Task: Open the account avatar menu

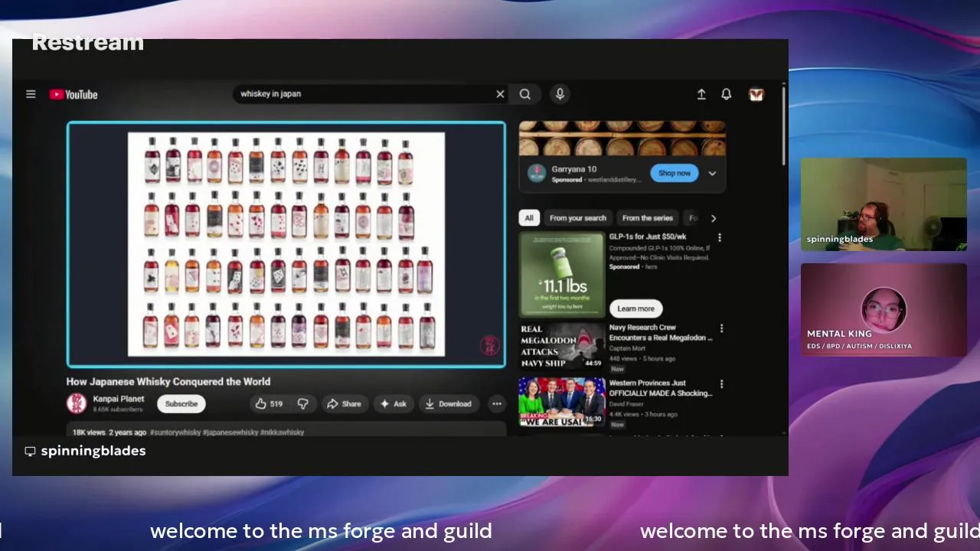Action: (x=756, y=94)
